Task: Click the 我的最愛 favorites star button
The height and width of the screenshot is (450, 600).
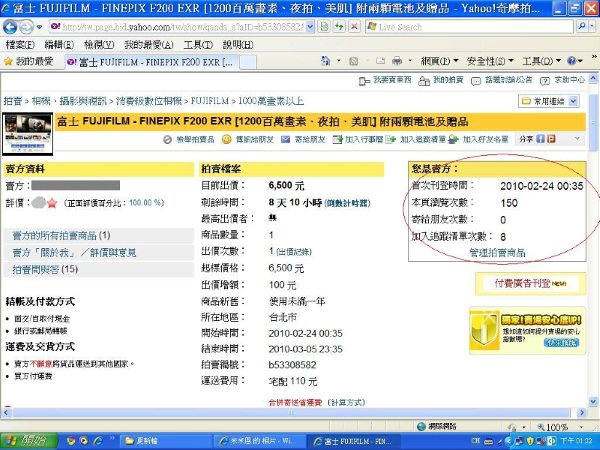Action: (29, 61)
